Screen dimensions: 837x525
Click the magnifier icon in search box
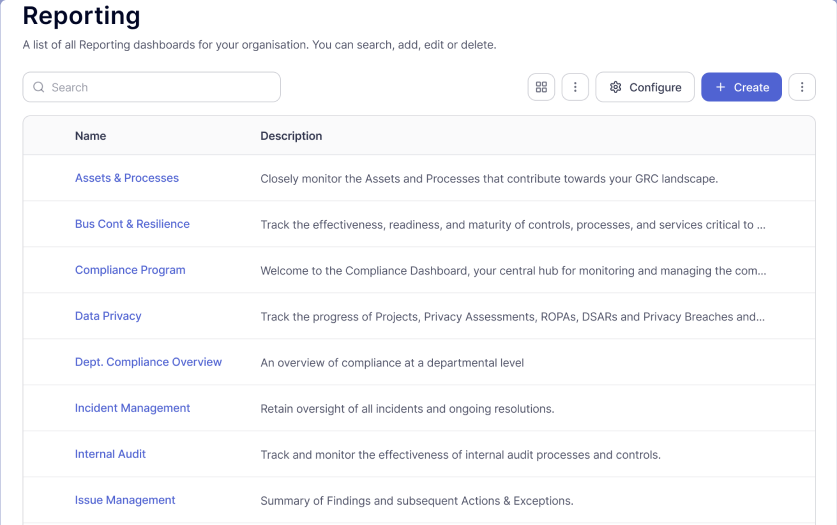[39, 87]
